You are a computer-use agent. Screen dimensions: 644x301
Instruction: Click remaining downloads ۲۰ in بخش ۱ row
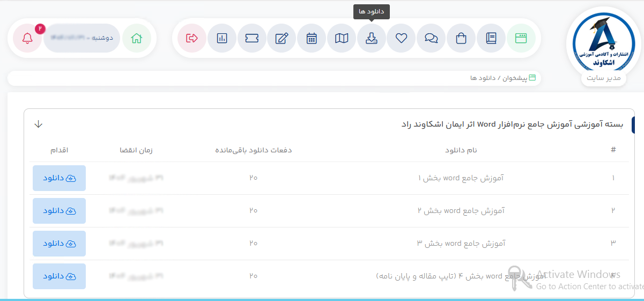click(254, 178)
